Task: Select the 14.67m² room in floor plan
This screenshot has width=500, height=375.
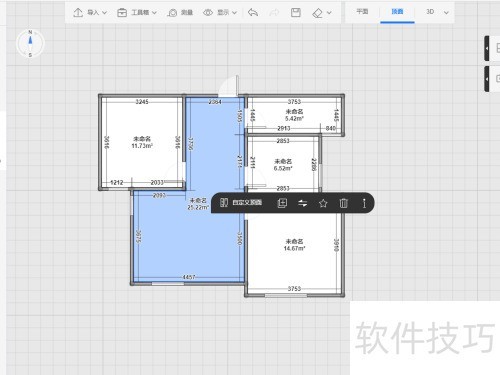Action: click(294, 253)
